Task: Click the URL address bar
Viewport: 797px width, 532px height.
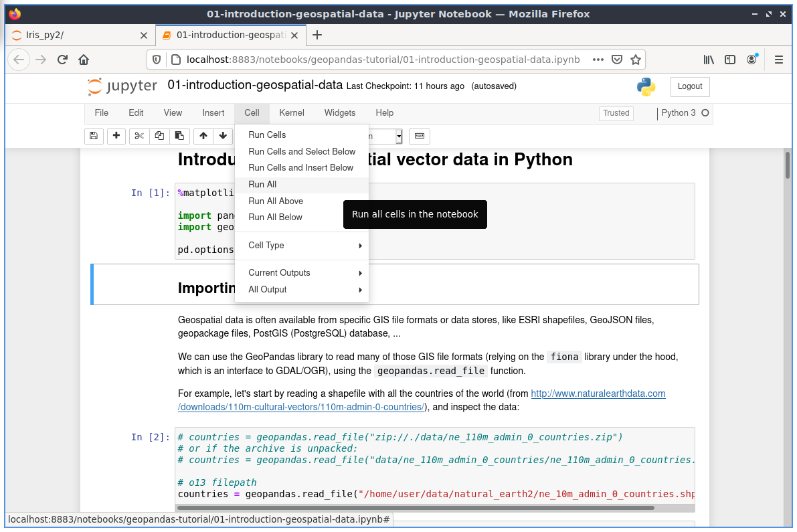Action: 382,60
